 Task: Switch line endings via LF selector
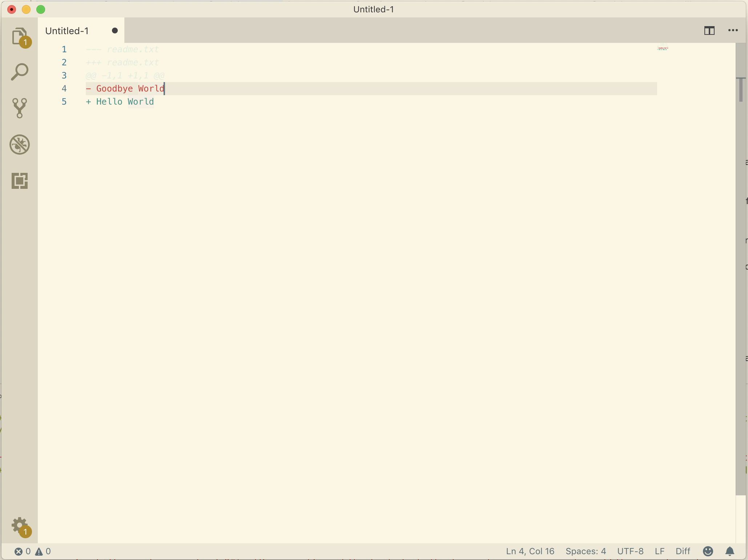coord(659,551)
